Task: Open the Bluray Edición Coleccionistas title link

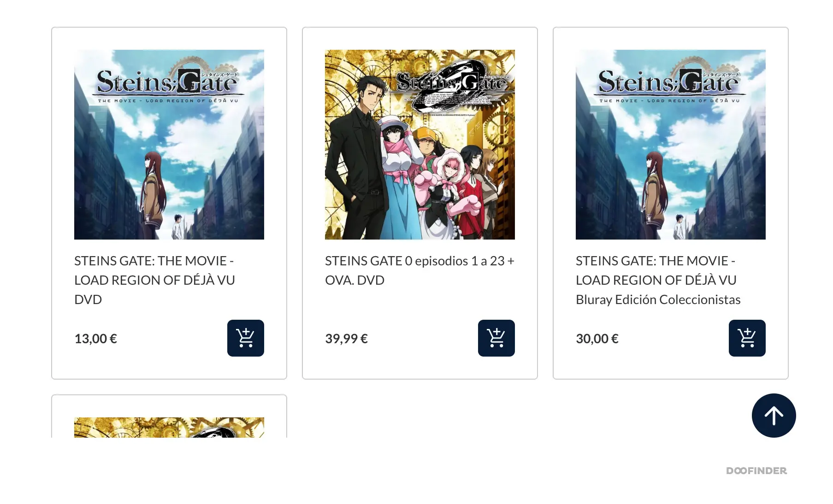Action: tap(658, 280)
